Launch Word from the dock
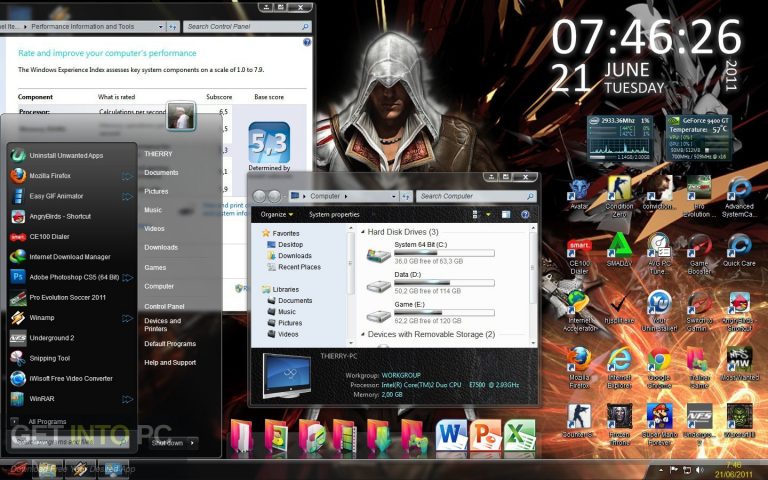The height and width of the screenshot is (480, 768). pos(451,435)
